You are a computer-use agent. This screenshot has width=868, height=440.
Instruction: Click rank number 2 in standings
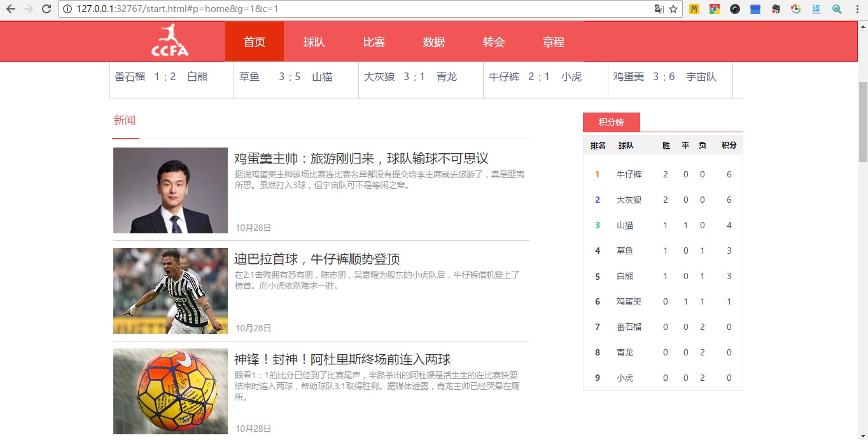tap(598, 200)
